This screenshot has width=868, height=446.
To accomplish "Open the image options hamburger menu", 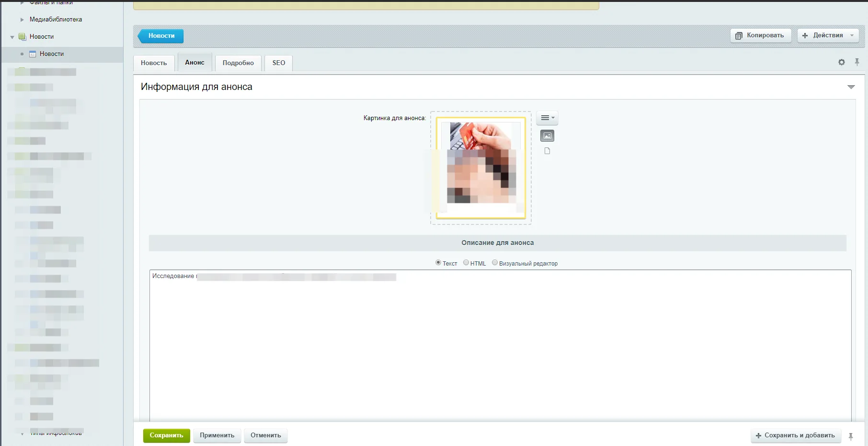I will 547,118.
